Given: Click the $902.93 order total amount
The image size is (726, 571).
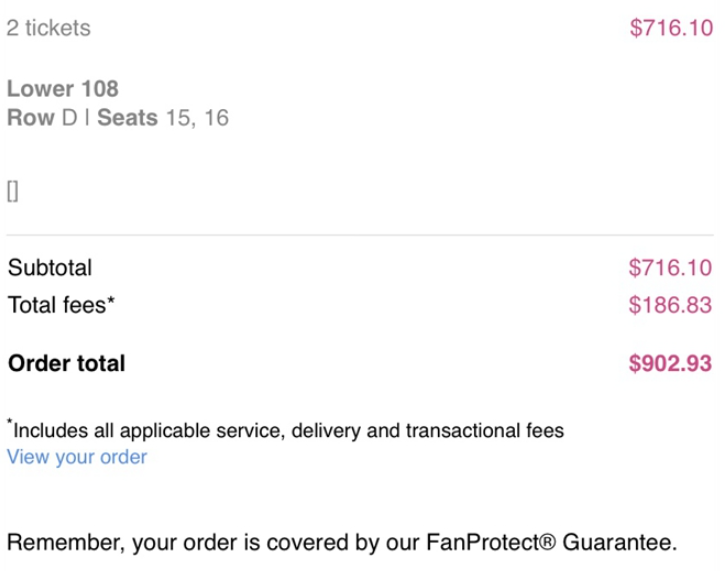Looking at the screenshot, I should click(x=670, y=363).
